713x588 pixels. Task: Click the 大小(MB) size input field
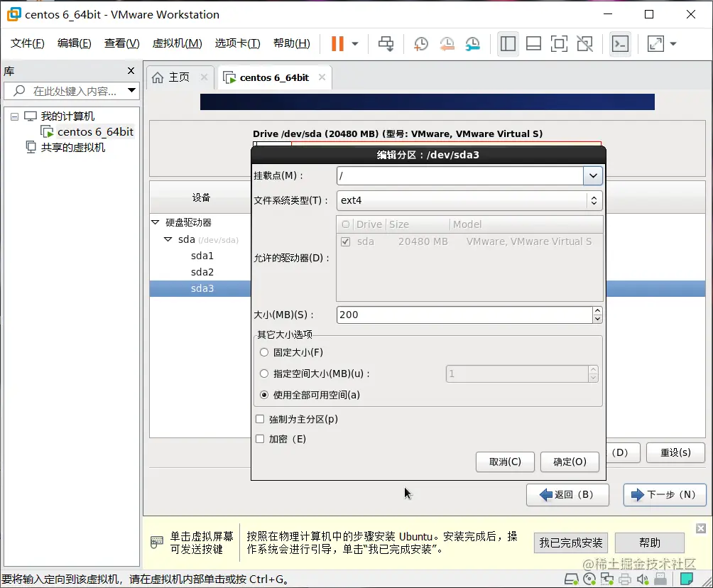464,315
